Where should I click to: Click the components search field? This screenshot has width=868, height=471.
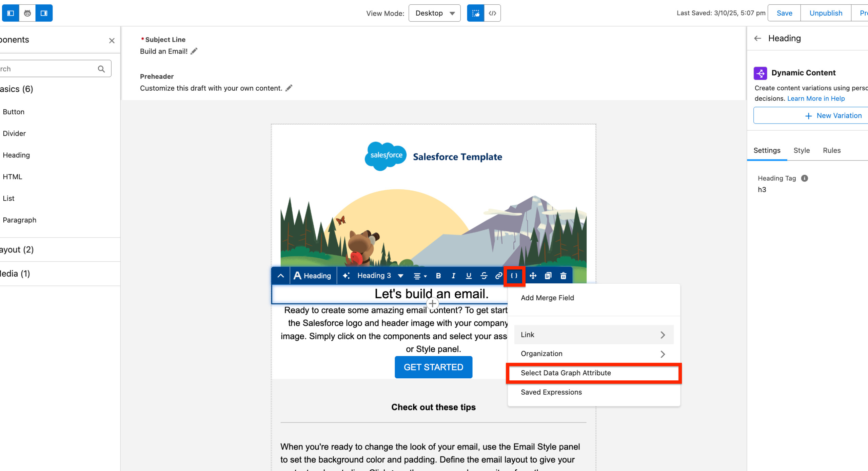pos(47,69)
